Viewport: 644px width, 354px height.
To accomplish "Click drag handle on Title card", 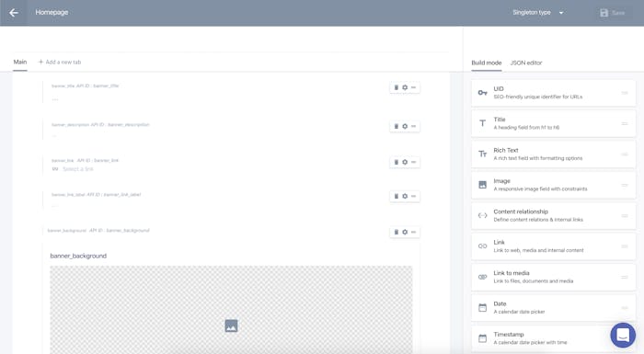I will coord(625,123).
